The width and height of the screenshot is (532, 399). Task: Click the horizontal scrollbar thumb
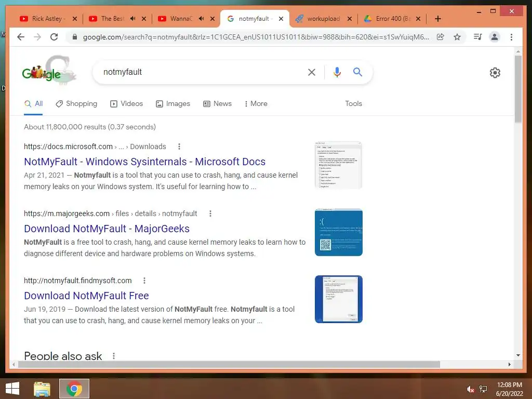[229, 364]
